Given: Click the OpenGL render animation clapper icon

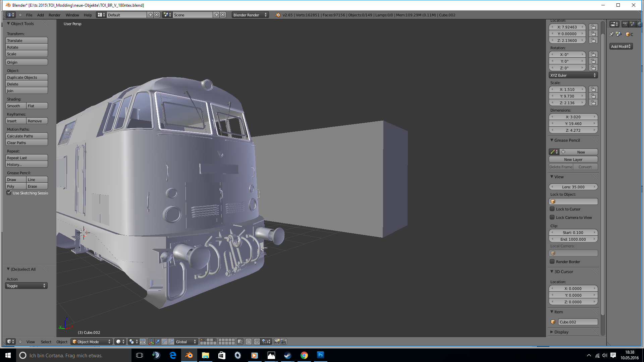Looking at the screenshot, I should [284, 342].
